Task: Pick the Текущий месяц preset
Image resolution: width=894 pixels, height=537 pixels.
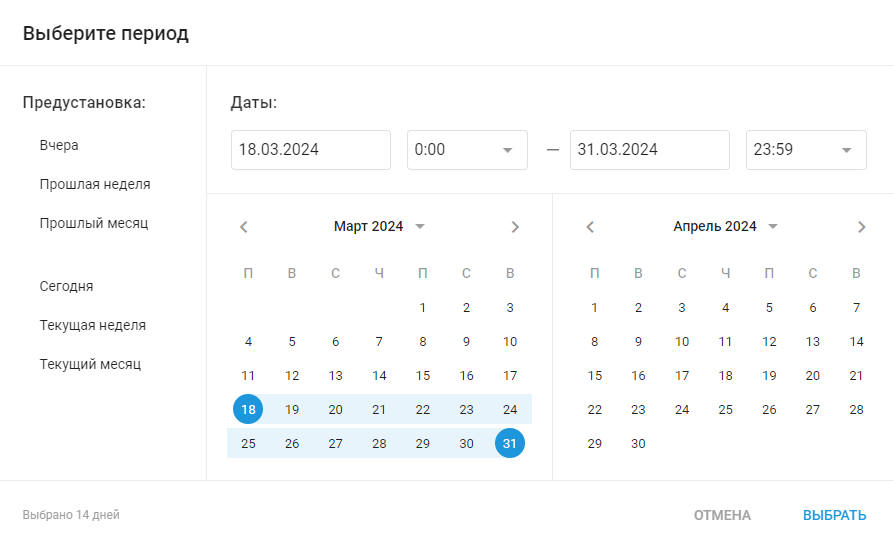Action: (90, 364)
